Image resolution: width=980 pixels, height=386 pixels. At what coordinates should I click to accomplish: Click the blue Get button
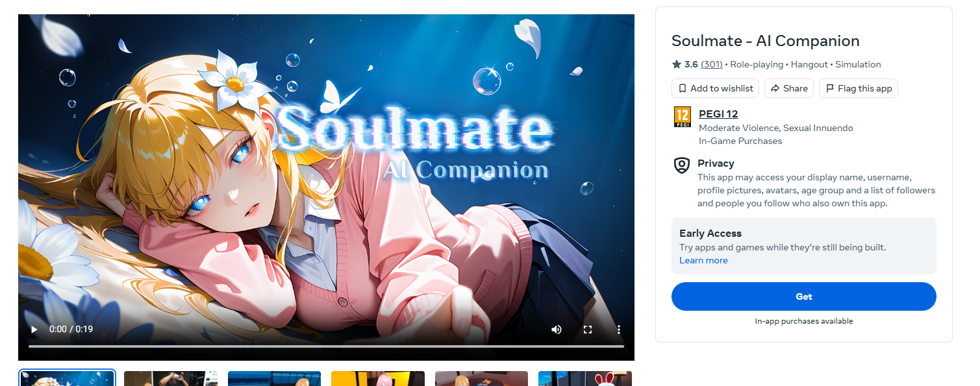tap(804, 296)
